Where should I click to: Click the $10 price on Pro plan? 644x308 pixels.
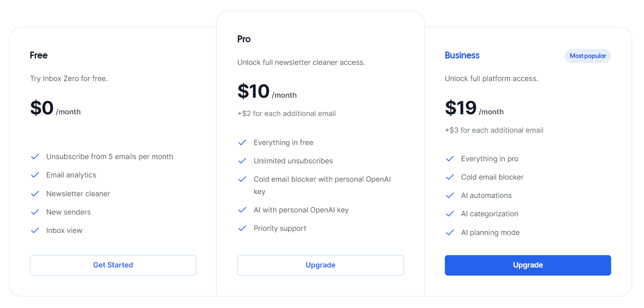(253, 91)
